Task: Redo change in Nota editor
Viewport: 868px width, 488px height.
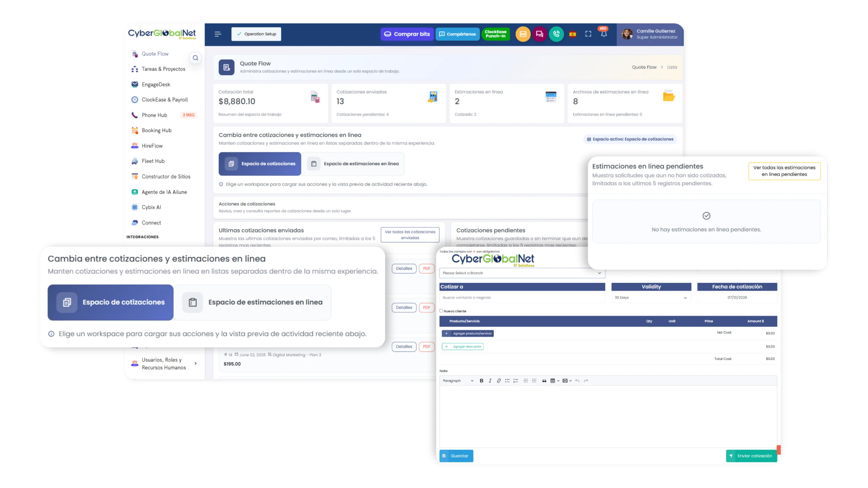Action: point(586,380)
